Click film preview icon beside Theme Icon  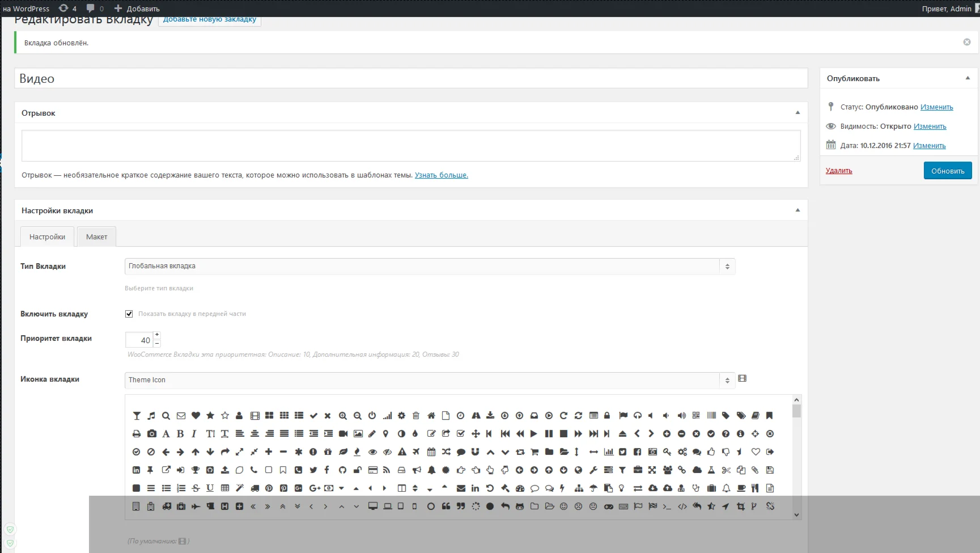(x=743, y=378)
